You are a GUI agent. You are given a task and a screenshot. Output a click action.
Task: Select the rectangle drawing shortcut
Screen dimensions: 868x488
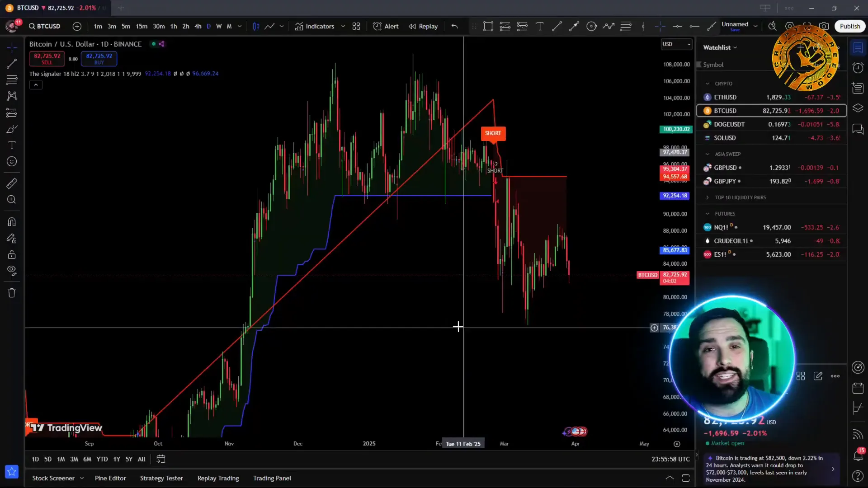pyautogui.click(x=488, y=26)
